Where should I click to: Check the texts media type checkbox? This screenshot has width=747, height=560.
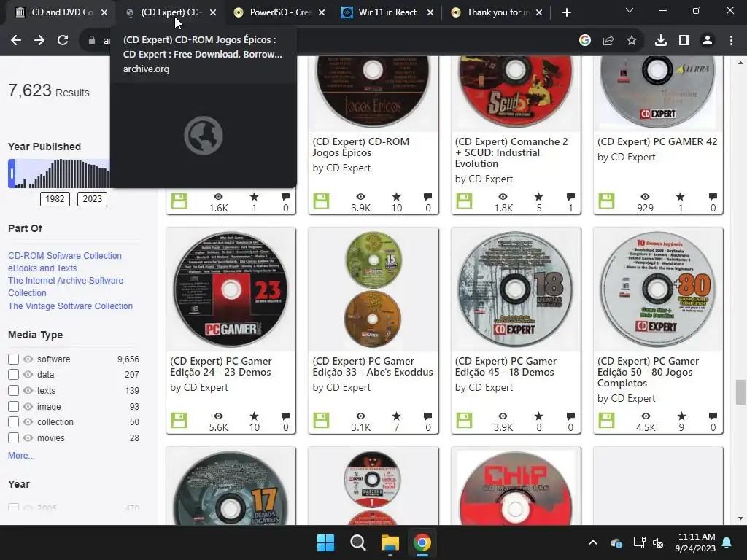pos(13,391)
